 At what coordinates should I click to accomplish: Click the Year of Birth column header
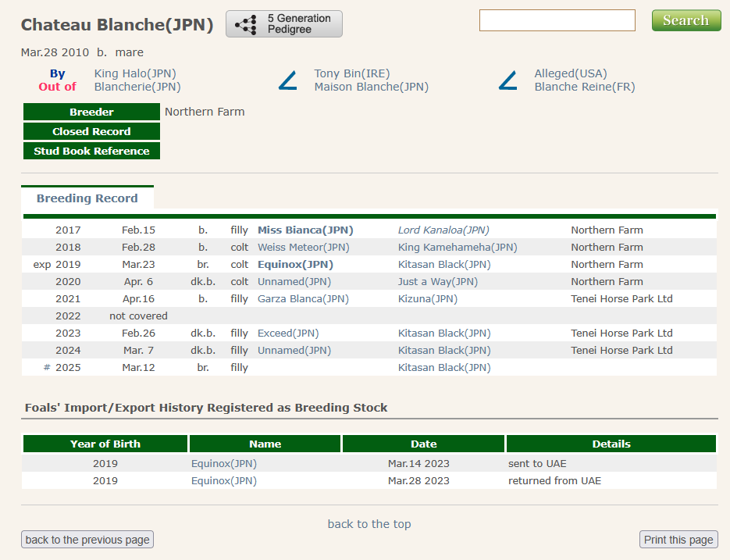(x=105, y=444)
